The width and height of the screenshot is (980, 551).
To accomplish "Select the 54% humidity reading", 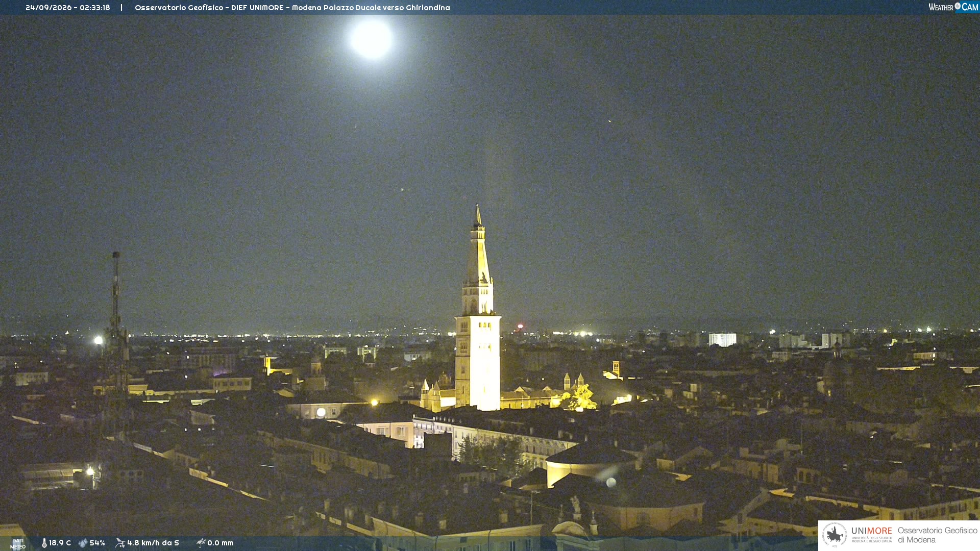I will [x=97, y=543].
